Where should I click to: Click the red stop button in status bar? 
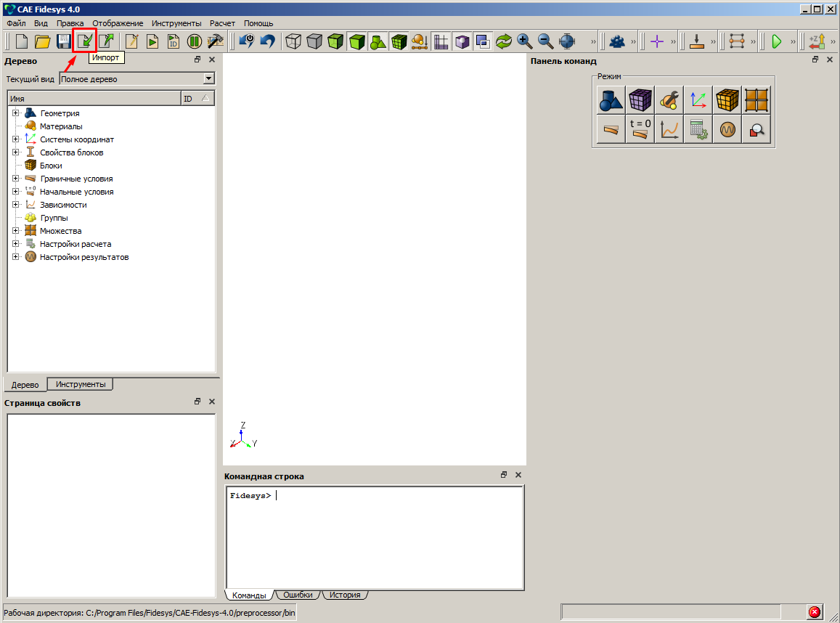pos(815,612)
